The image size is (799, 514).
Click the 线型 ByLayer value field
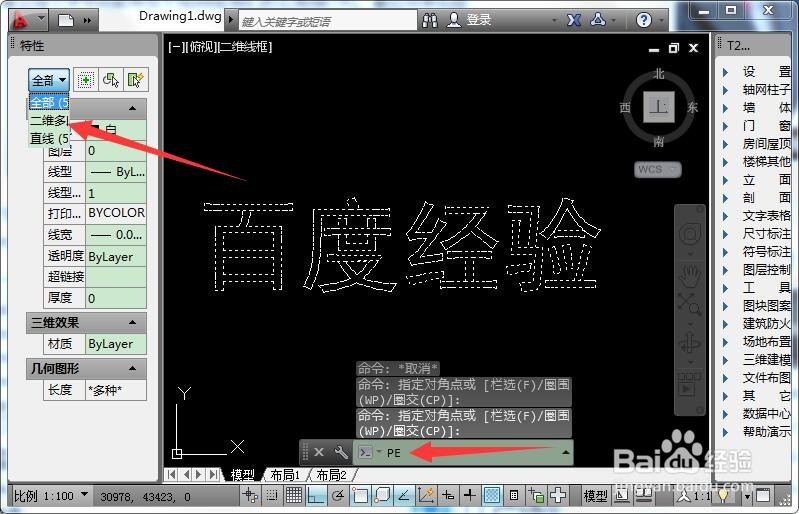click(x=116, y=172)
